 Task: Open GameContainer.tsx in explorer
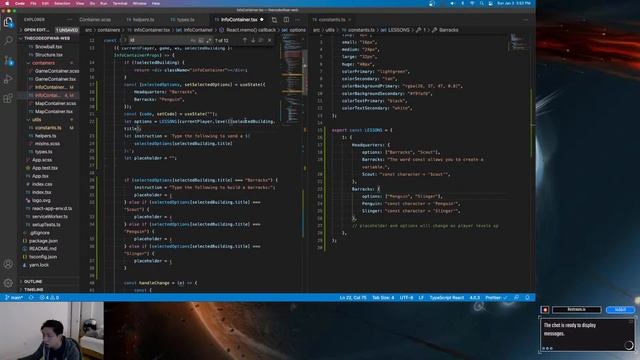[x=55, y=79]
